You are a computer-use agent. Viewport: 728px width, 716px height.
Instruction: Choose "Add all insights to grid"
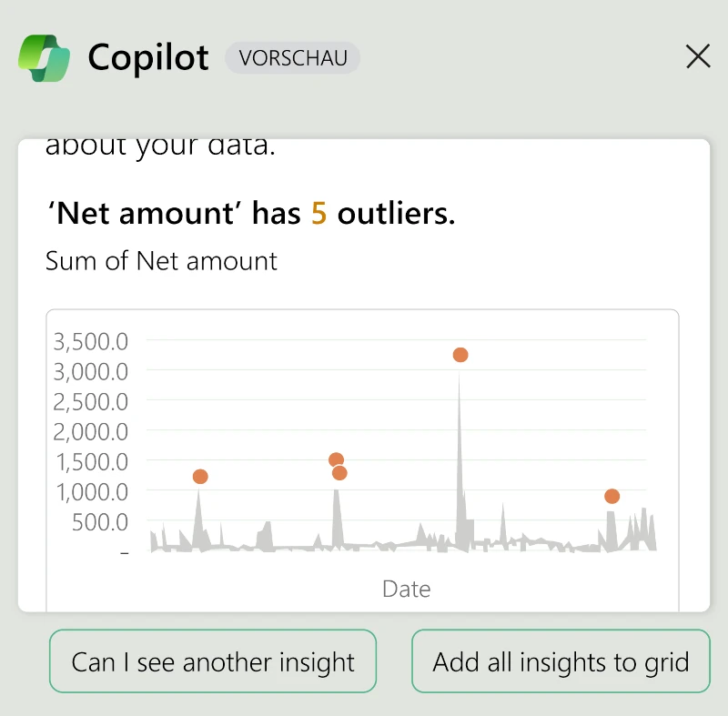coord(561,661)
